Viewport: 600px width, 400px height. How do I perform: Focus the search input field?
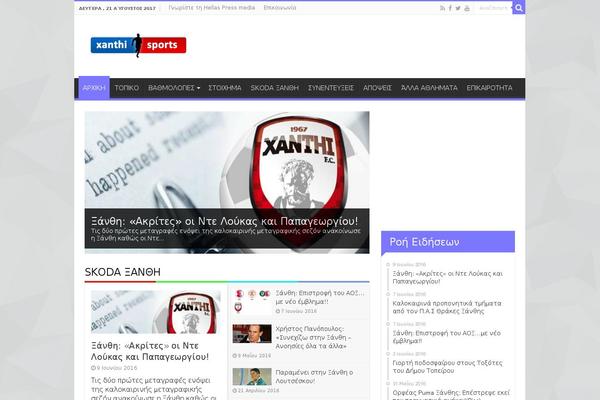(x=493, y=8)
